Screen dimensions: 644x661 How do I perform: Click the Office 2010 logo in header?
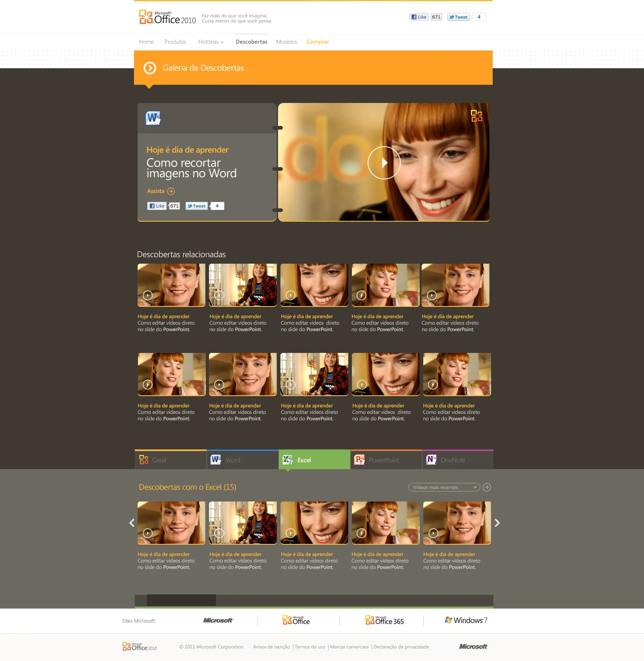click(x=167, y=17)
